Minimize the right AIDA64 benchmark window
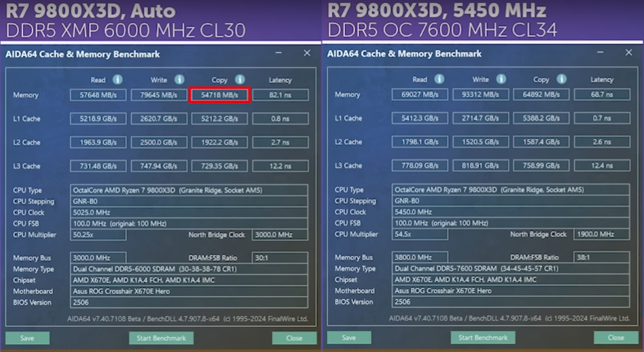644x352 pixels. (601, 53)
